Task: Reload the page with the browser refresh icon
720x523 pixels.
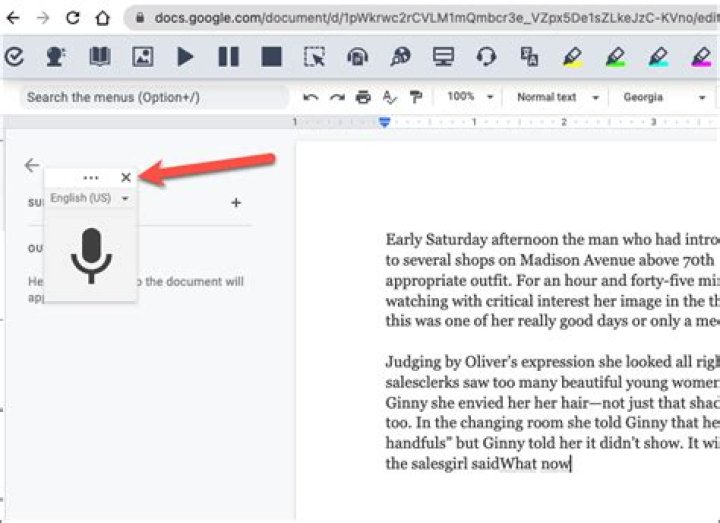Action: coord(73,18)
